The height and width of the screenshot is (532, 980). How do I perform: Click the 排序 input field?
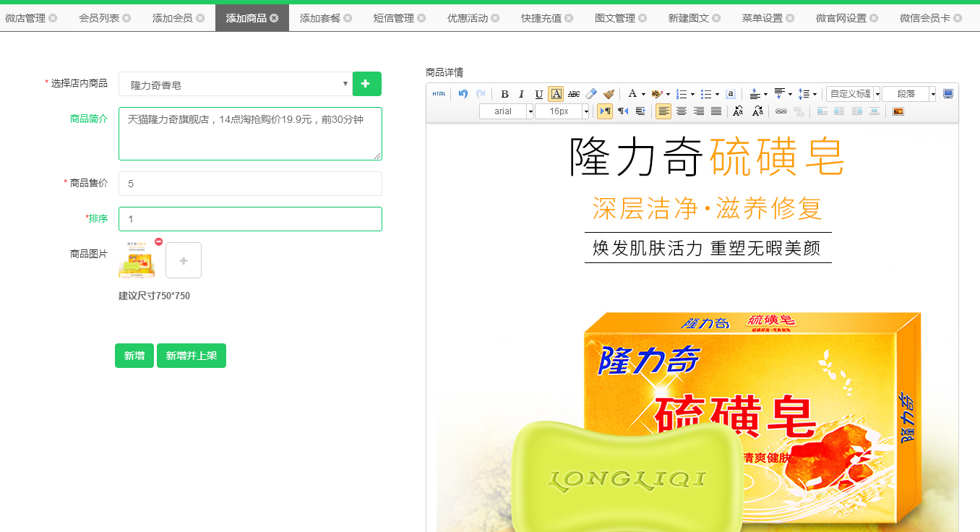[250, 219]
